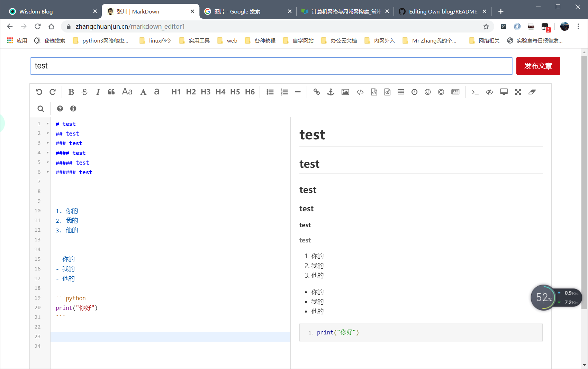Toggle fullscreen editor mode
Viewport: 588px width, 369px height.
point(518,92)
